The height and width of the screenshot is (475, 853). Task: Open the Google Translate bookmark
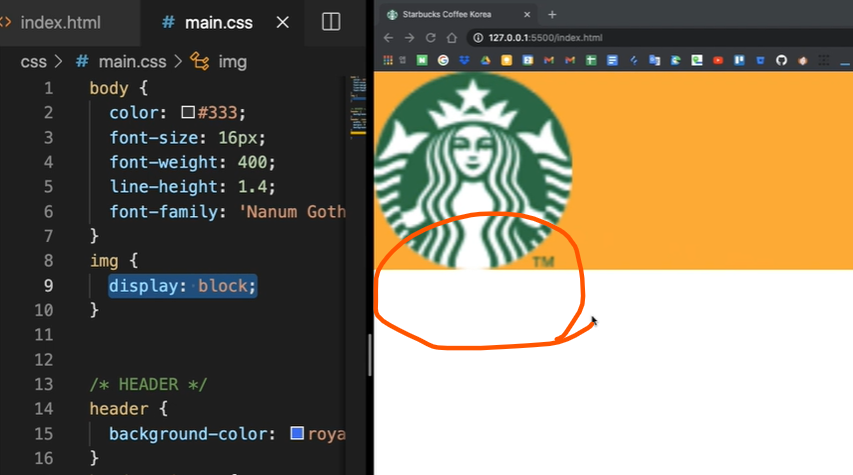[x=654, y=60]
